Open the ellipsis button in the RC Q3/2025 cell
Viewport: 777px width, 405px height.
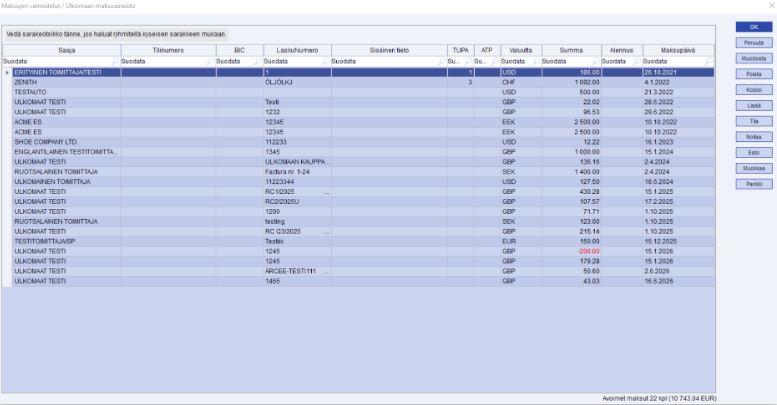(326, 231)
